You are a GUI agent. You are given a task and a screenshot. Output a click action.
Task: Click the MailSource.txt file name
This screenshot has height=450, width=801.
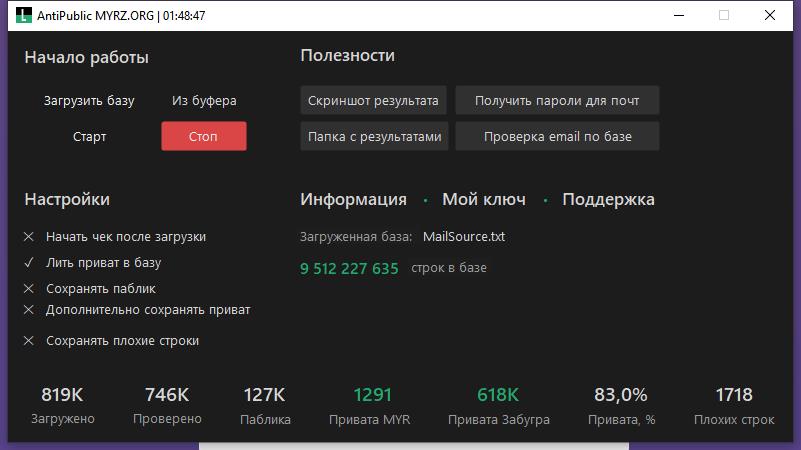click(x=464, y=236)
